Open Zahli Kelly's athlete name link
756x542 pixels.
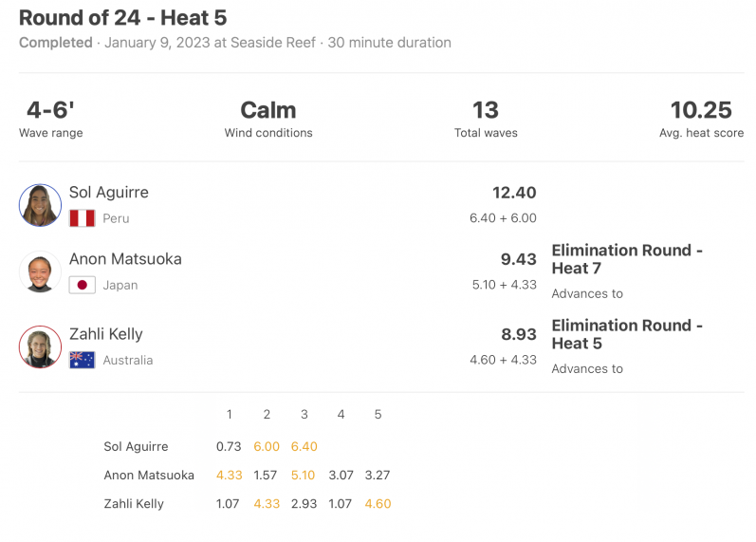click(x=106, y=334)
